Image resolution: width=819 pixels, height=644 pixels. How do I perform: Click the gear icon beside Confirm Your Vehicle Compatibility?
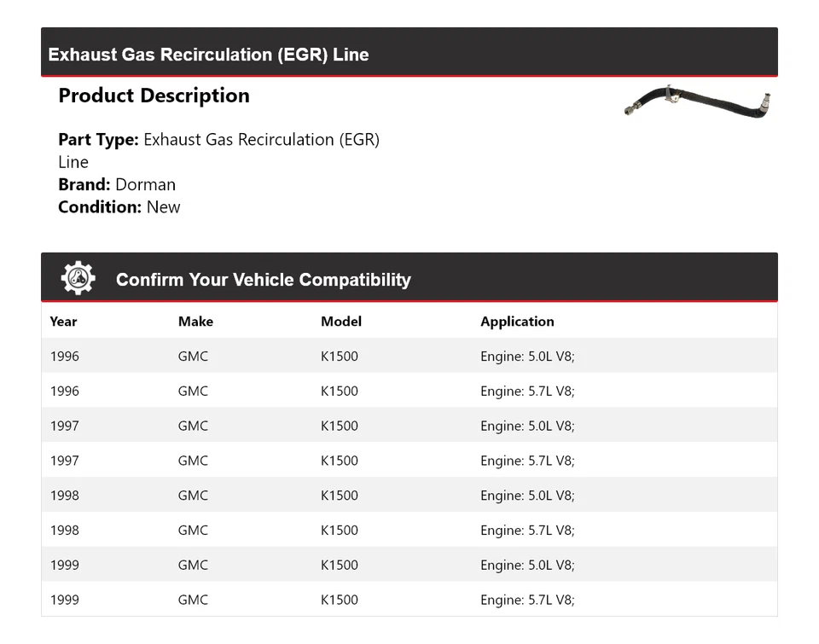(78, 278)
